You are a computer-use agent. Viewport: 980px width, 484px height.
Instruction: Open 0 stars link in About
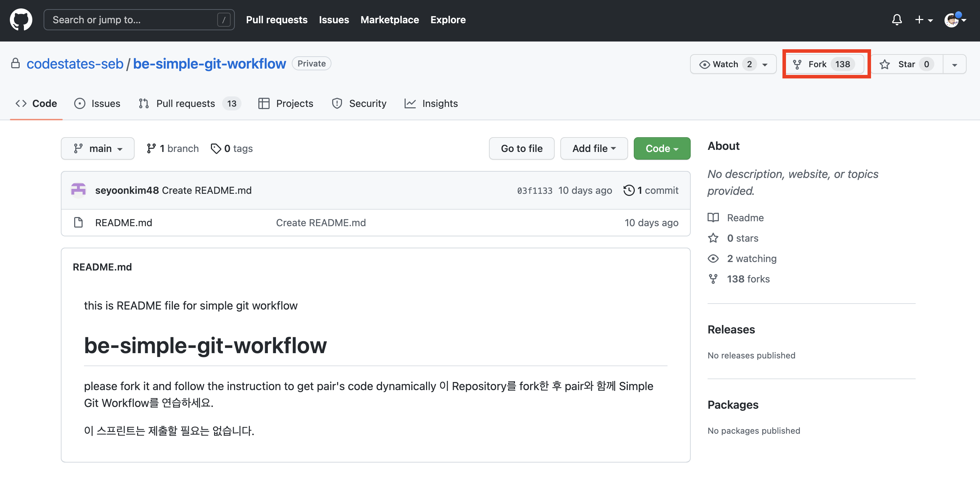pos(743,238)
